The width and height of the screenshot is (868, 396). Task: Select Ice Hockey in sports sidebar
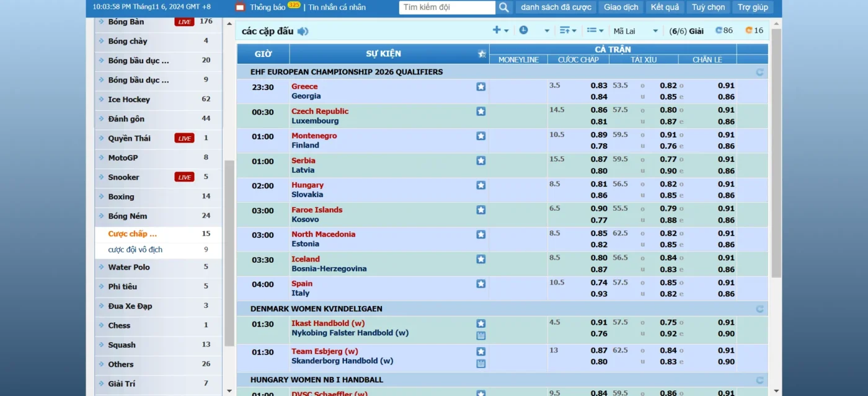tap(129, 99)
